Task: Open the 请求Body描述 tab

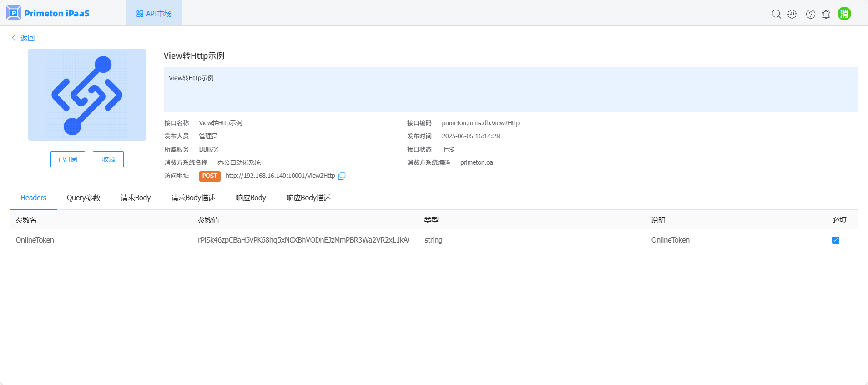Action: [x=193, y=198]
